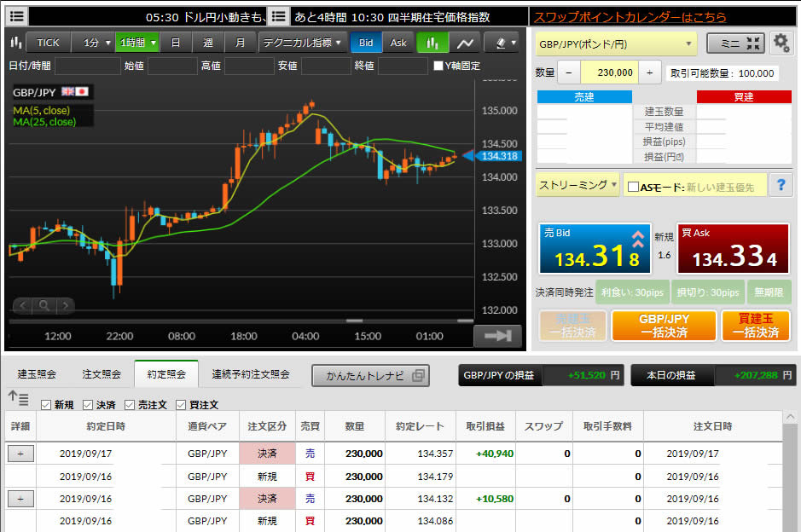801x532 pixels.
Task: Switch to 連続予約注文照会 tab
Action: 251,374
